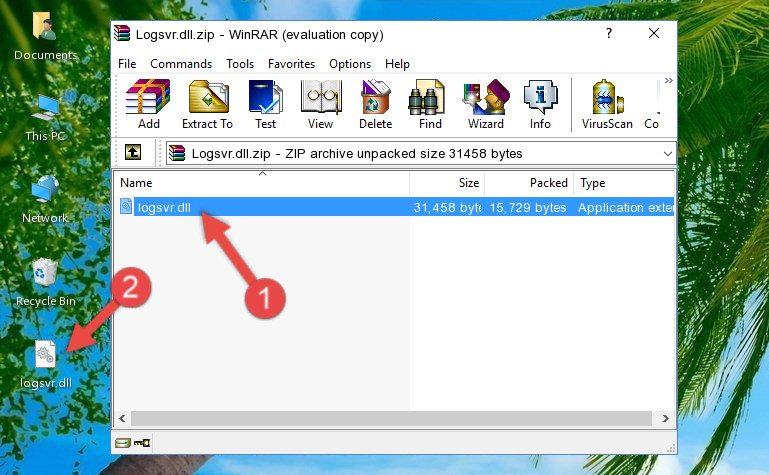The height and width of the screenshot is (475, 769).
Task: Open the Options menu
Action: (350, 64)
